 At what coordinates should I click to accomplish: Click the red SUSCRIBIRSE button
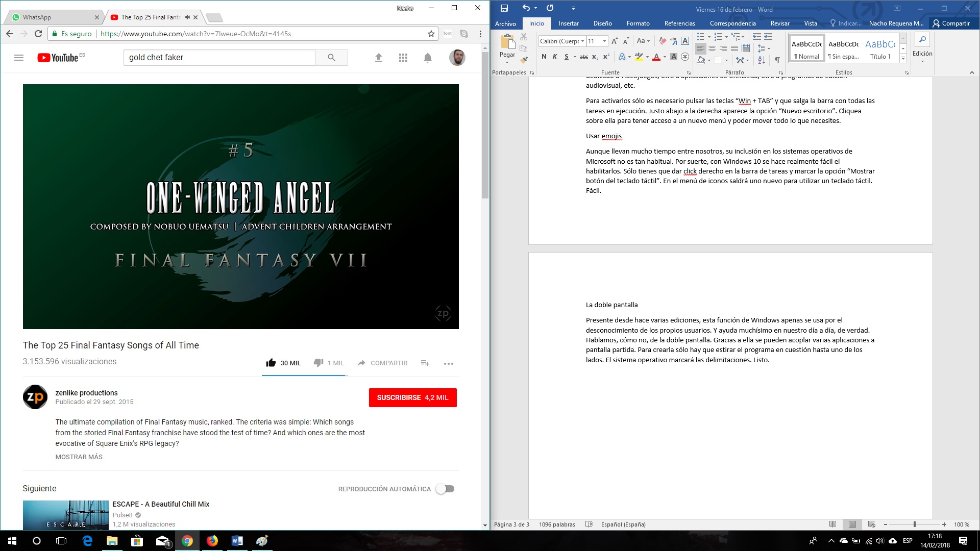coord(412,397)
